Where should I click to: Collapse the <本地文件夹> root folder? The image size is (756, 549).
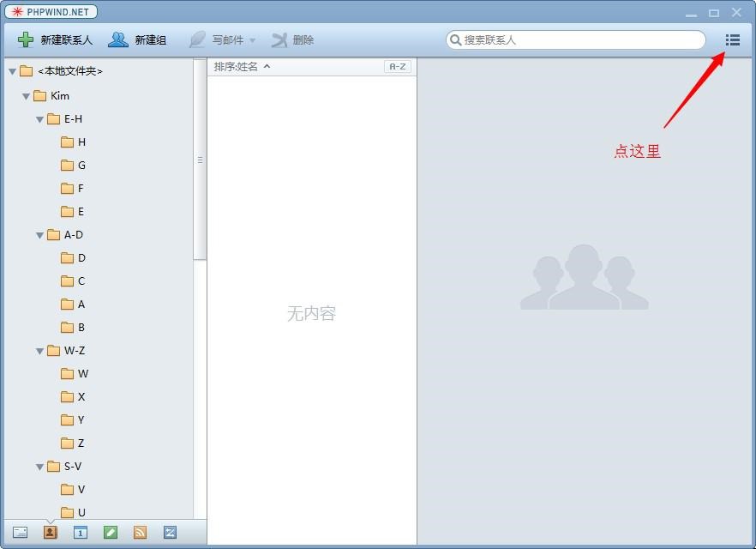tap(12, 71)
